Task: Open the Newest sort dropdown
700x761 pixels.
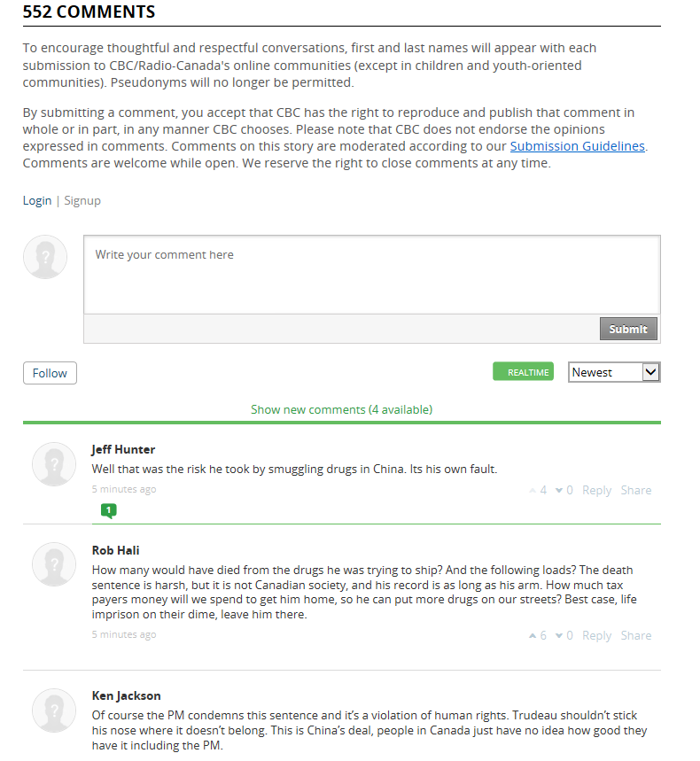Action: 614,372
